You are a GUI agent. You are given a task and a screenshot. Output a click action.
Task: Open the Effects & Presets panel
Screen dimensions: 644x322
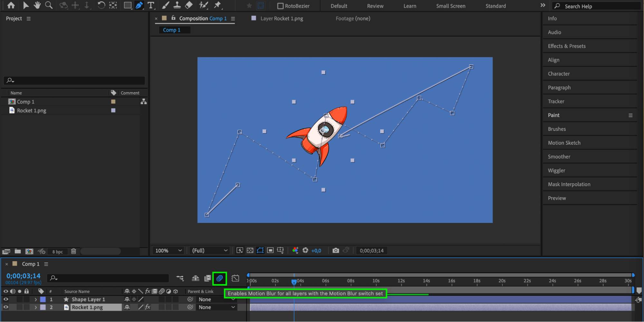[x=567, y=46]
